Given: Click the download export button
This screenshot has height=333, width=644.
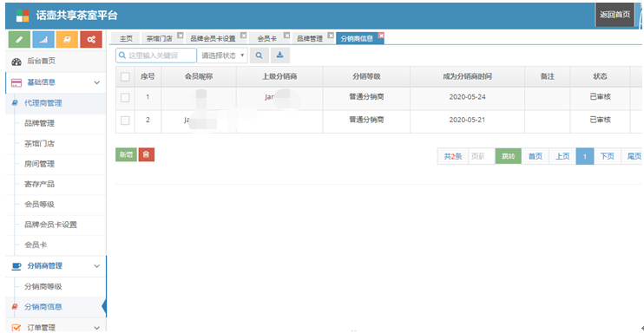Looking at the screenshot, I should [x=280, y=55].
